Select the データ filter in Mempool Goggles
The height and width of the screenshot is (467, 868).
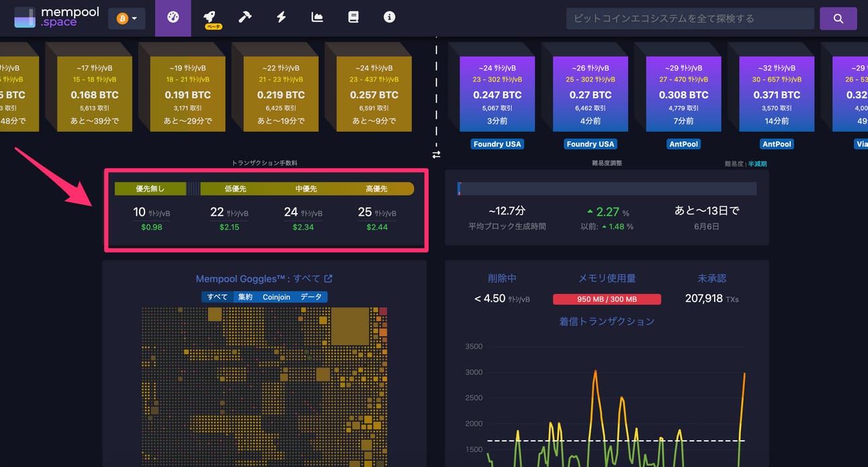[x=311, y=297]
